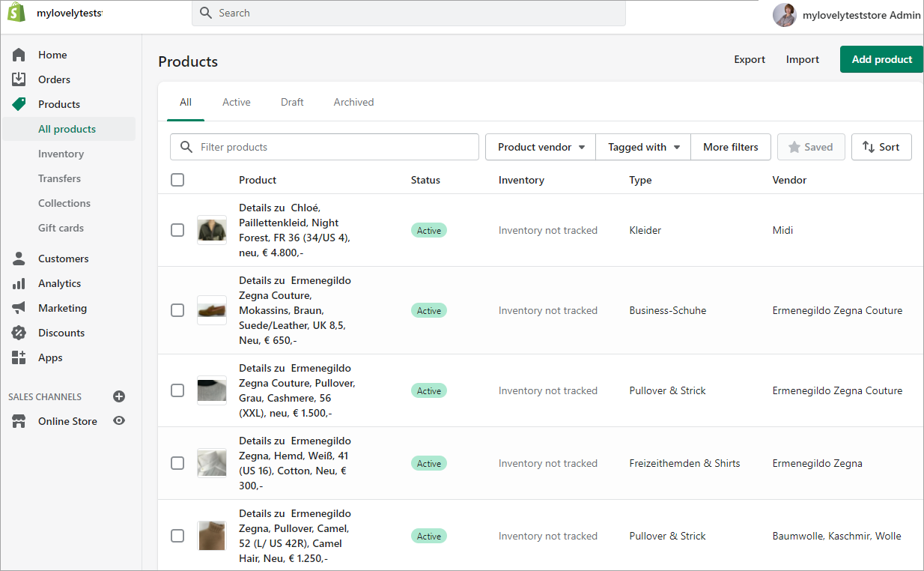Image resolution: width=924 pixels, height=571 pixels.
Task: Click Business-Schuhe type cell
Action: [668, 310]
